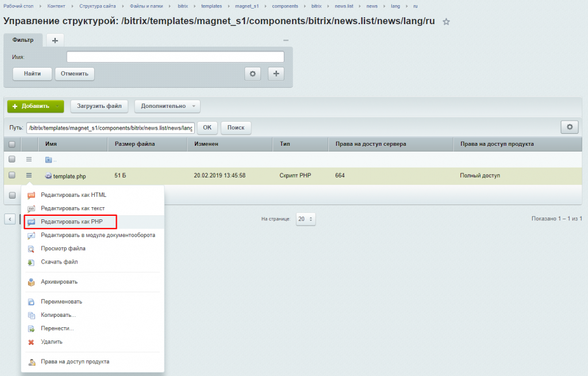Focus the Имя filter input field
Viewport: 588px width, 376px height.
(x=175, y=57)
